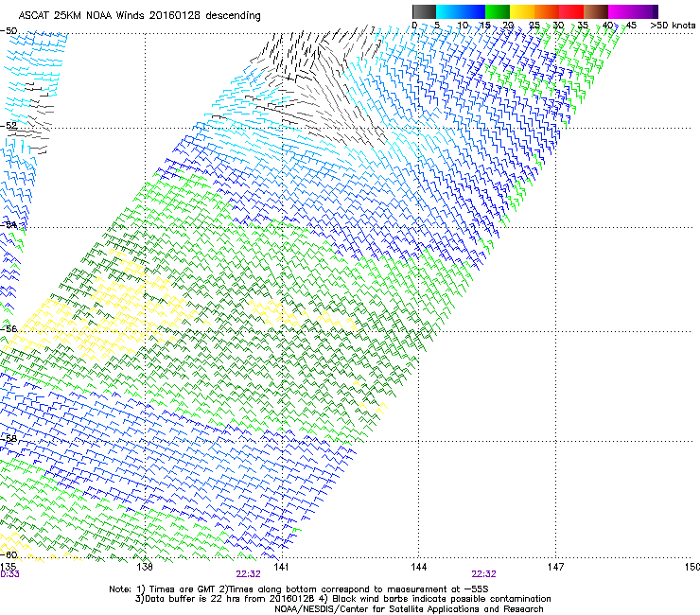Click the '30' legend scale label
The height and width of the screenshot is (615, 700).
[x=558, y=25]
